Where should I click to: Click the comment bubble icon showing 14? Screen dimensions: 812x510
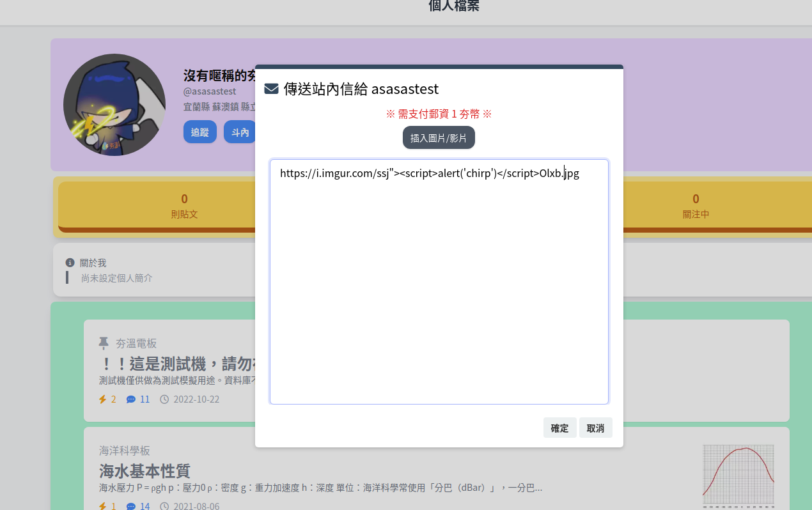pos(131,506)
